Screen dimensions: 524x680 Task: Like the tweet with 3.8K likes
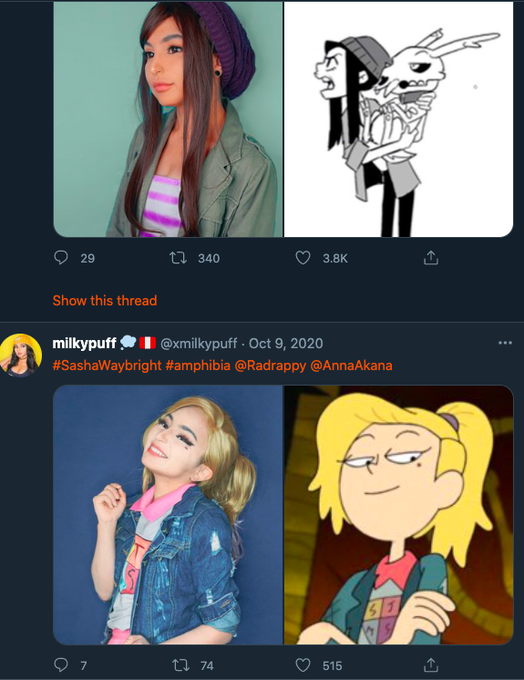(303, 258)
